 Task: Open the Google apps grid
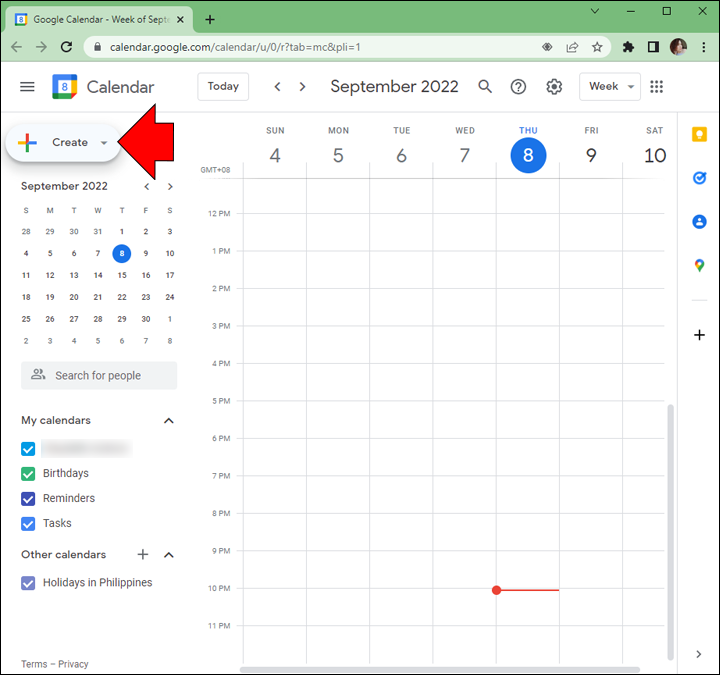[657, 86]
